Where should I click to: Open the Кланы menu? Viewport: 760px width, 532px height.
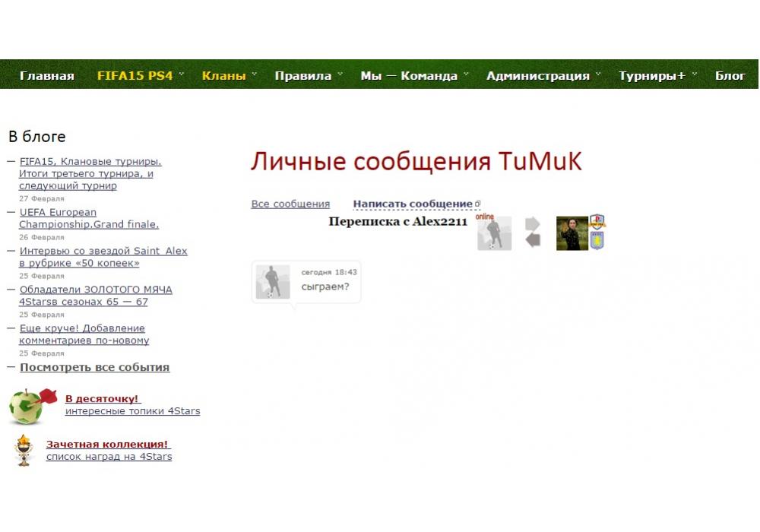coord(223,75)
